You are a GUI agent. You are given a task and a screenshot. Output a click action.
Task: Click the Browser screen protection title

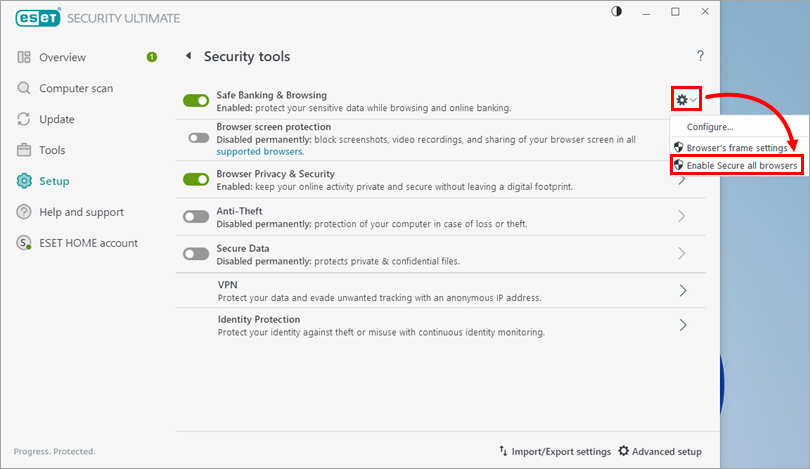pos(274,127)
